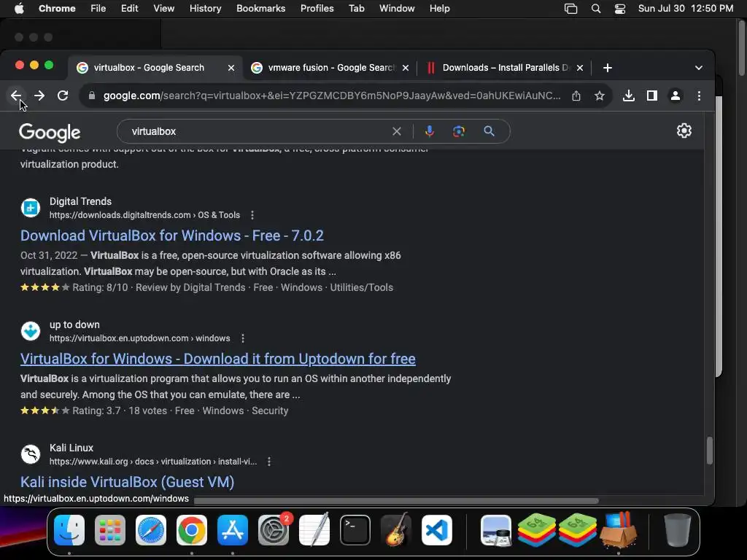Click the address bar URL
Screen dimensions: 747x560
[x=332, y=96]
